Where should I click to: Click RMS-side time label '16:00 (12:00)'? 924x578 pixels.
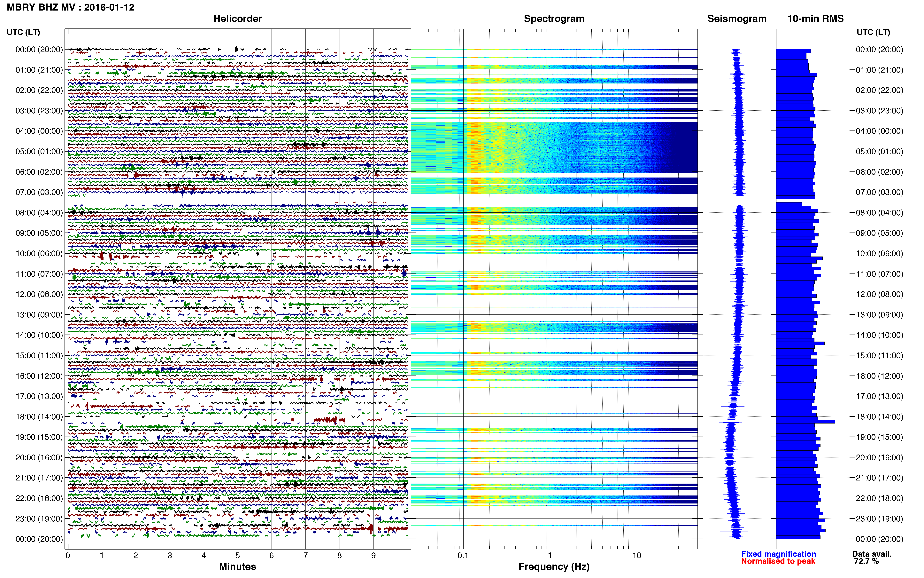click(879, 376)
